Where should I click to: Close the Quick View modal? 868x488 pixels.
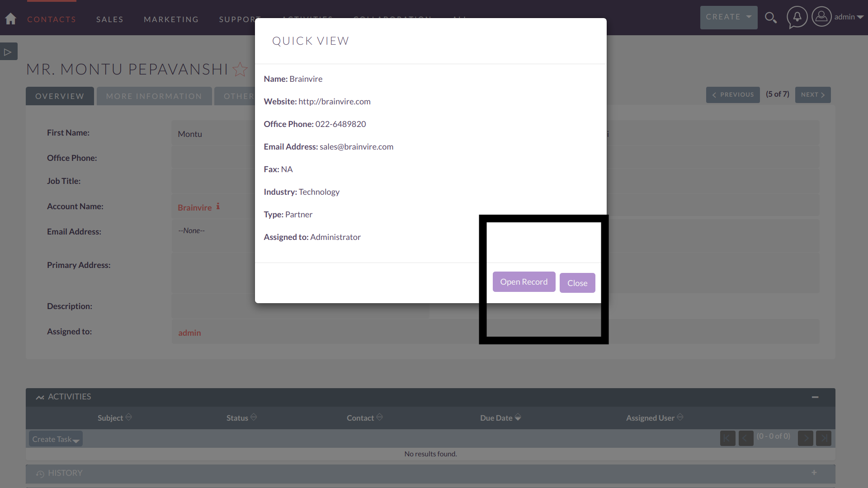tap(577, 282)
